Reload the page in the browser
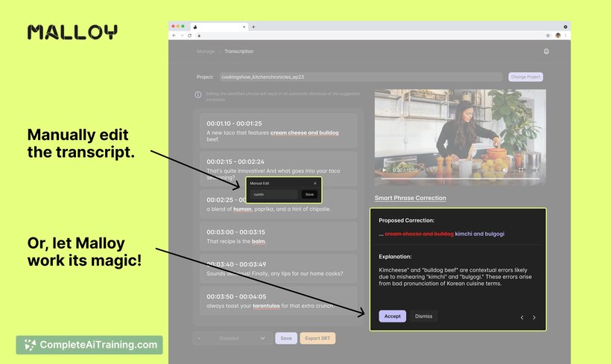The image size is (611, 364). pos(189,36)
